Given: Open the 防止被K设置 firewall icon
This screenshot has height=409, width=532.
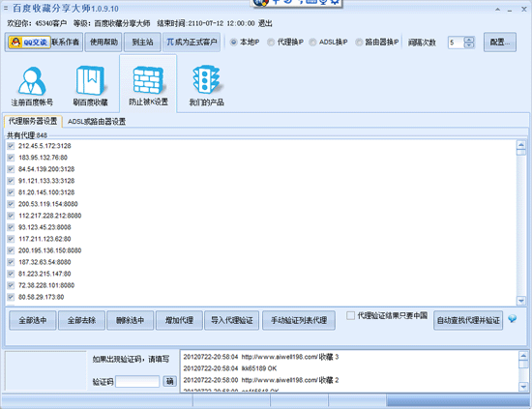Looking at the screenshot, I should (x=148, y=80).
